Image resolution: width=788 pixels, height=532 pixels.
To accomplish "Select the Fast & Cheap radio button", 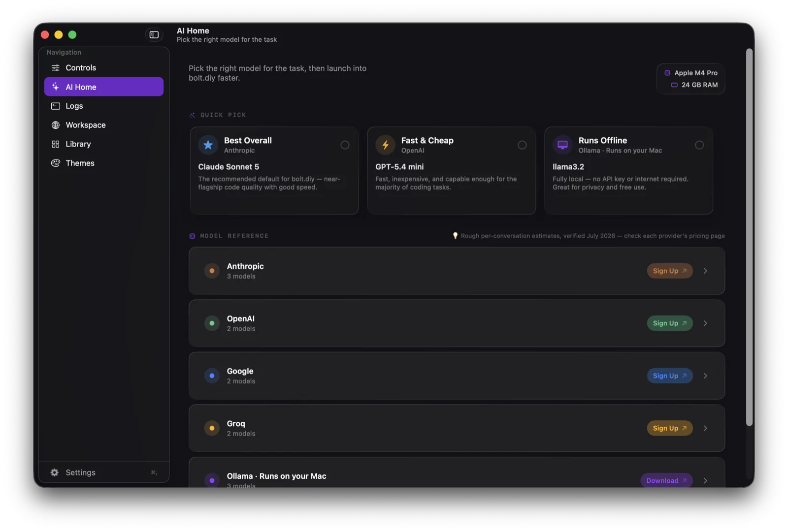I will pyautogui.click(x=522, y=145).
